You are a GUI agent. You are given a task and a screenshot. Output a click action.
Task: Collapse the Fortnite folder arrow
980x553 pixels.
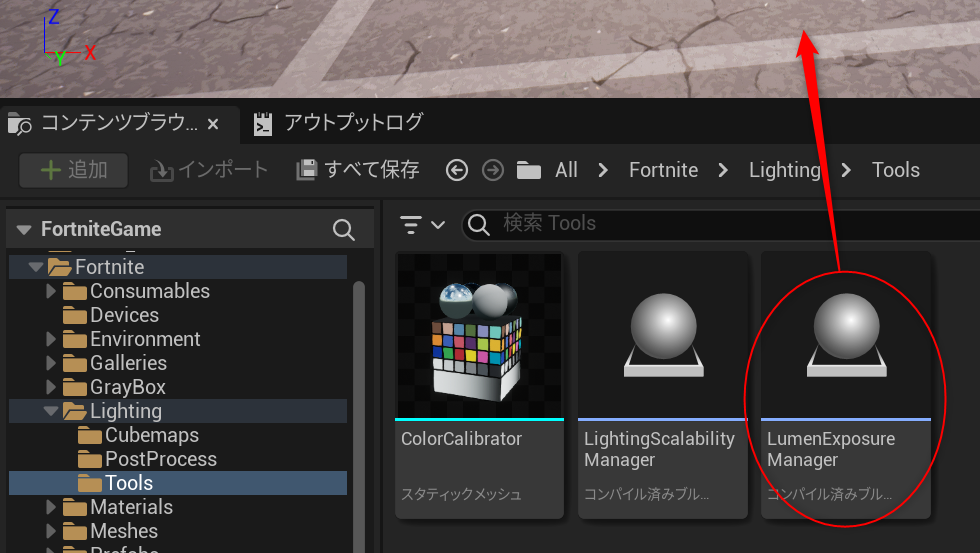[36, 267]
